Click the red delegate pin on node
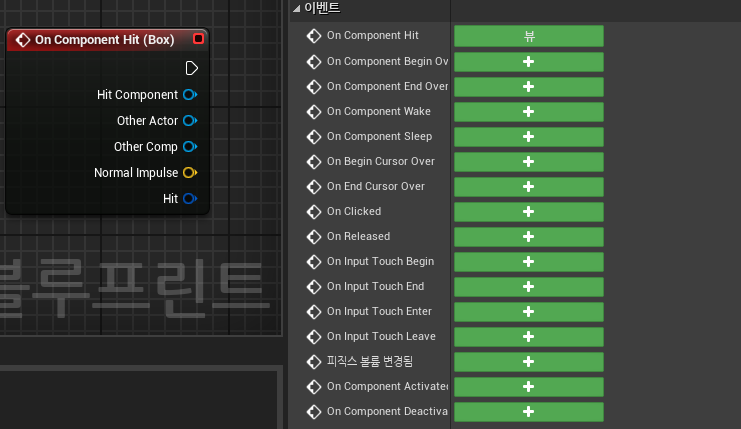741x429 pixels. point(198,39)
